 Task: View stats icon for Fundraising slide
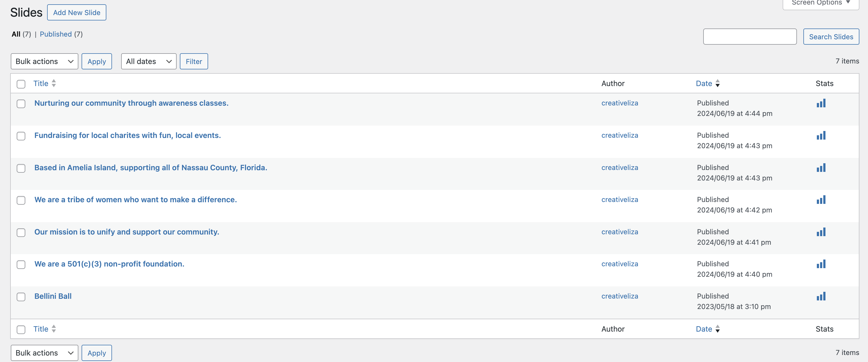[x=821, y=135]
